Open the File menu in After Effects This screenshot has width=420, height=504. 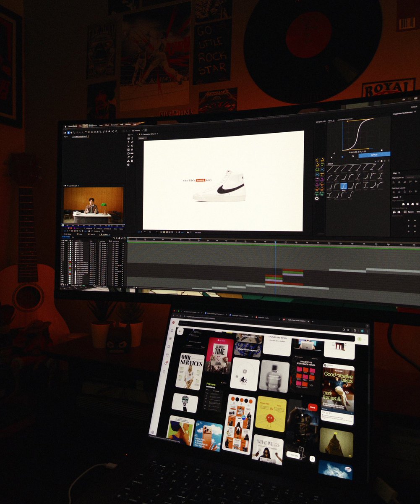(x=81, y=126)
